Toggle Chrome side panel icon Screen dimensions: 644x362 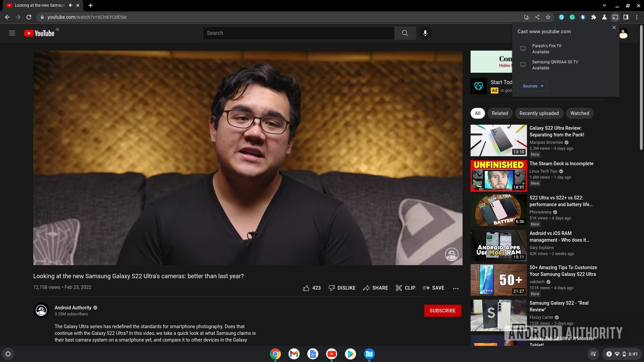626,17
